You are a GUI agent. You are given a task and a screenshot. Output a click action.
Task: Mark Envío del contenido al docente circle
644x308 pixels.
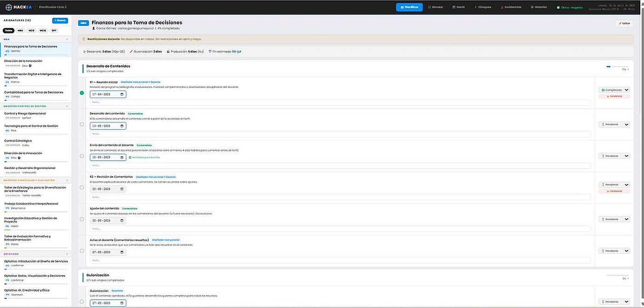click(82, 156)
